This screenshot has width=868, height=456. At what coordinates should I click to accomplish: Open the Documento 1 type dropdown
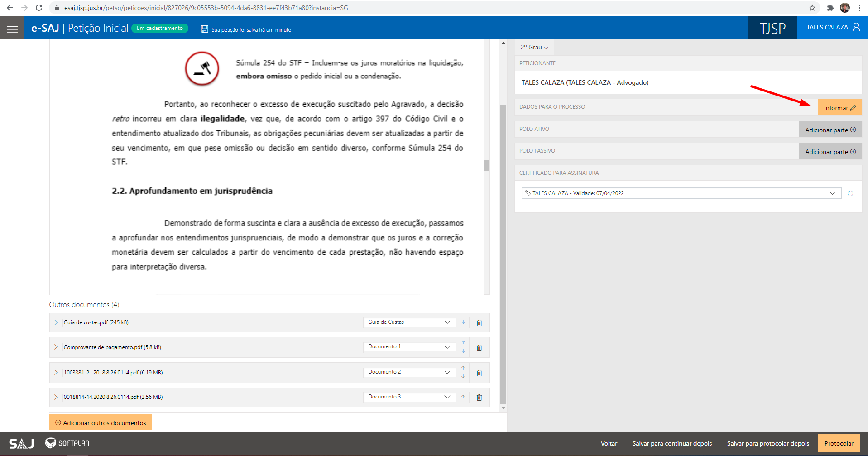(409, 346)
